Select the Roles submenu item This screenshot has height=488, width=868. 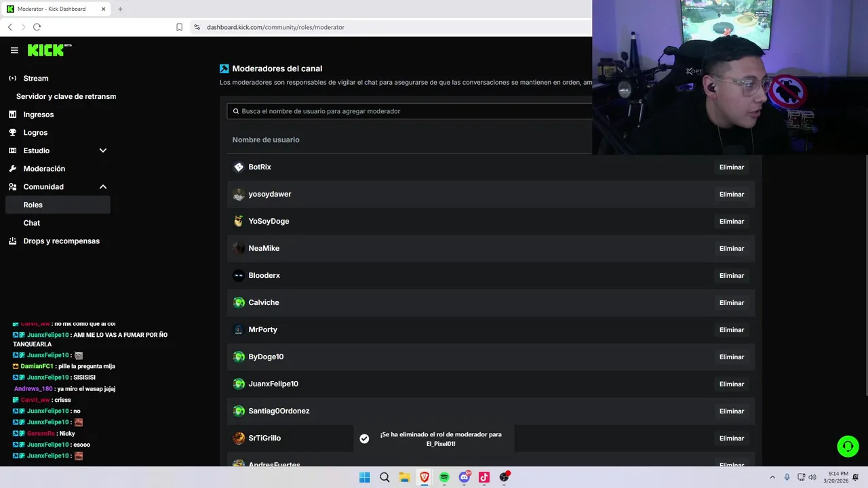click(x=58, y=205)
